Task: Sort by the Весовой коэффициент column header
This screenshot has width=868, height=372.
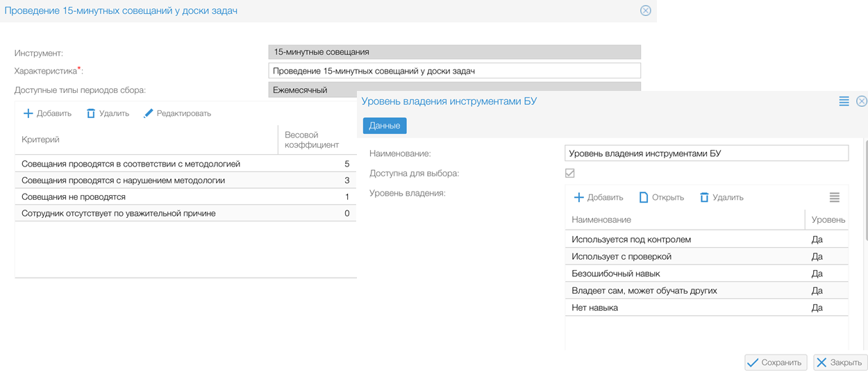Action: 312,139
